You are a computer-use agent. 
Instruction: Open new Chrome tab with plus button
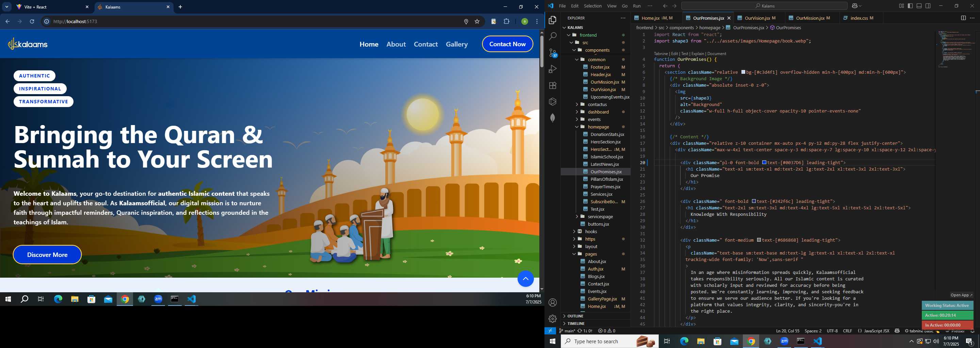tap(180, 7)
